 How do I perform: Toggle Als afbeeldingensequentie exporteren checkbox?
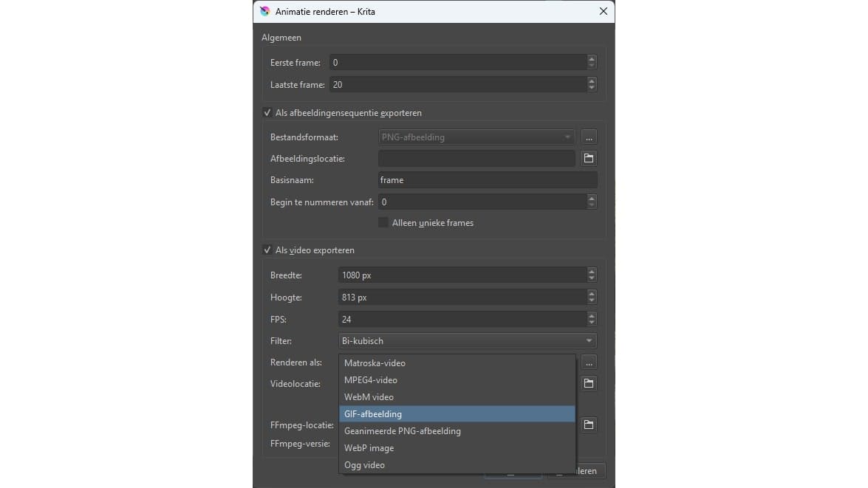tap(267, 113)
